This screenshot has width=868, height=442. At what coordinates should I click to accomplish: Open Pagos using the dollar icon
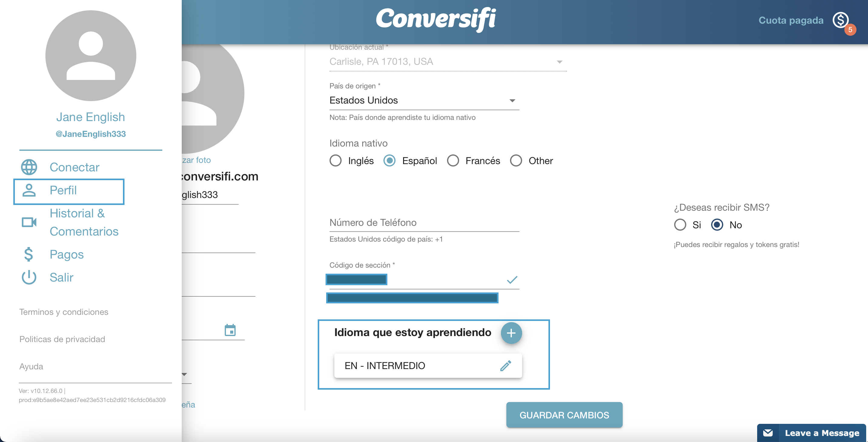click(29, 254)
